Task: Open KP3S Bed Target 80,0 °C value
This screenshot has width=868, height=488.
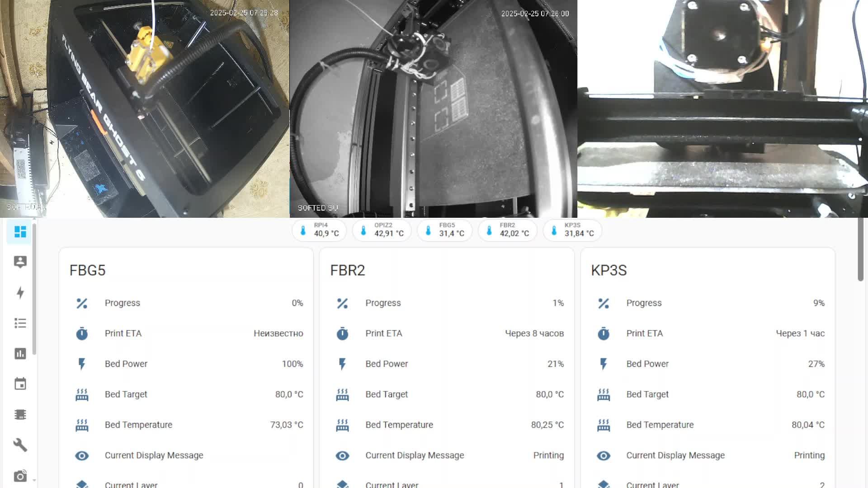Action: tap(811, 394)
